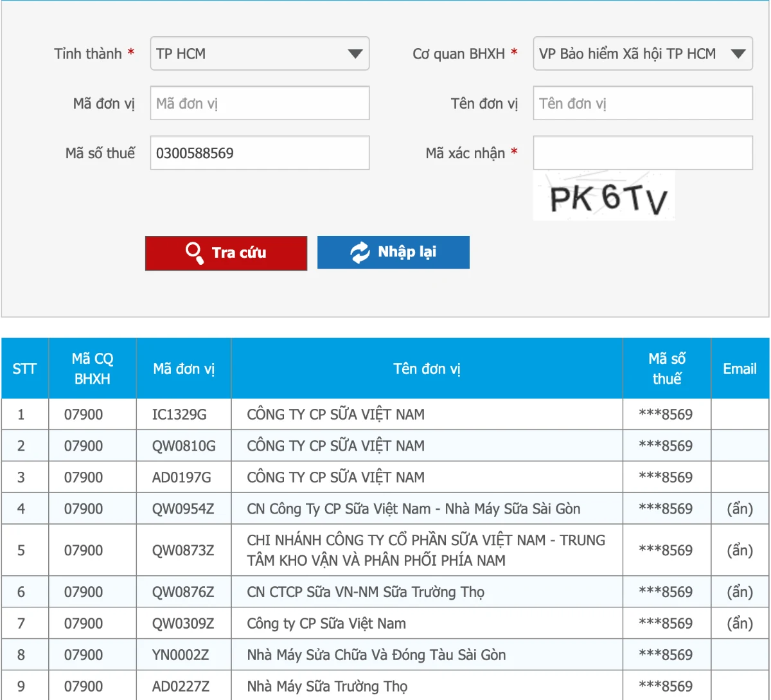Click unit code QW0309Z
The width and height of the screenshot is (771, 700).
tap(183, 624)
